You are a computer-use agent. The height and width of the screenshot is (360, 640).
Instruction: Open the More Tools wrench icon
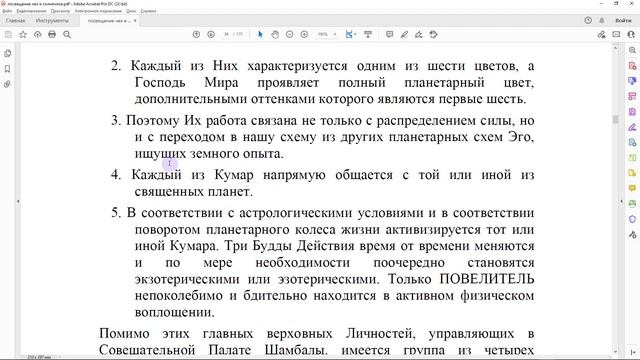(x=632, y=235)
